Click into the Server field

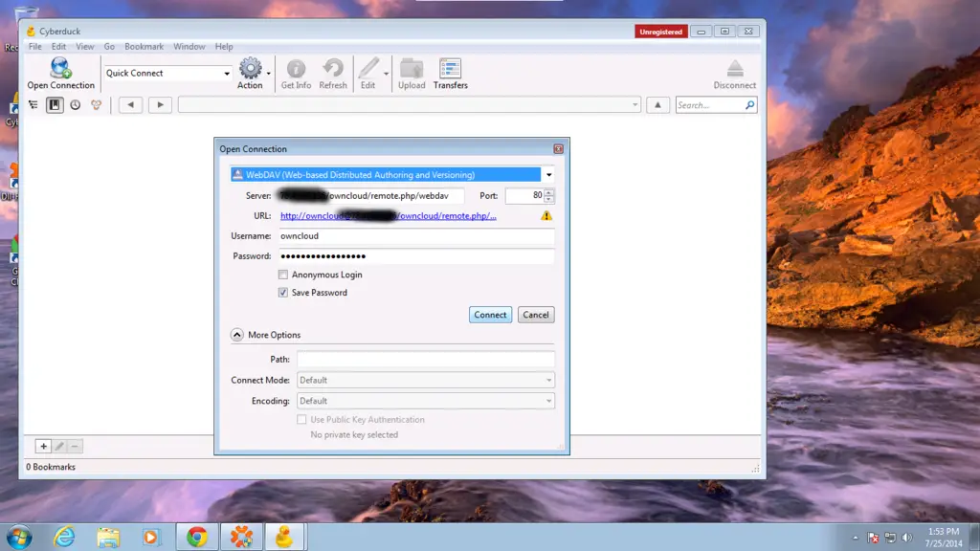click(x=370, y=195)
